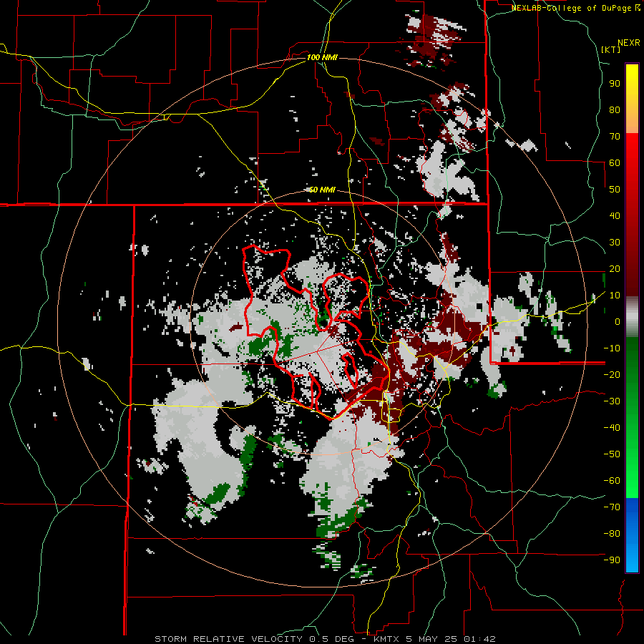Click the positive 60 value on the velocity scale
The width and height of the screenshot is (644, 644).
tap(615, 162)
